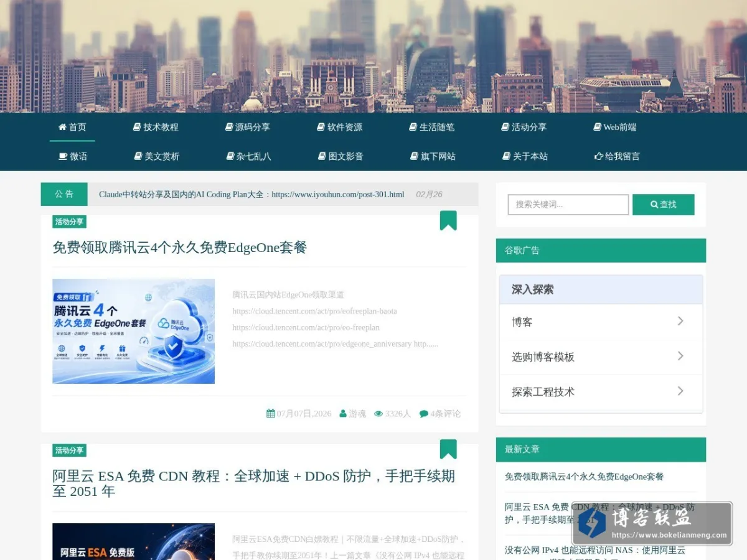This screenshot has width=747, height=560.
Task: Open author link 游魂
Action: pyautogui.click(x=357, y=413)
